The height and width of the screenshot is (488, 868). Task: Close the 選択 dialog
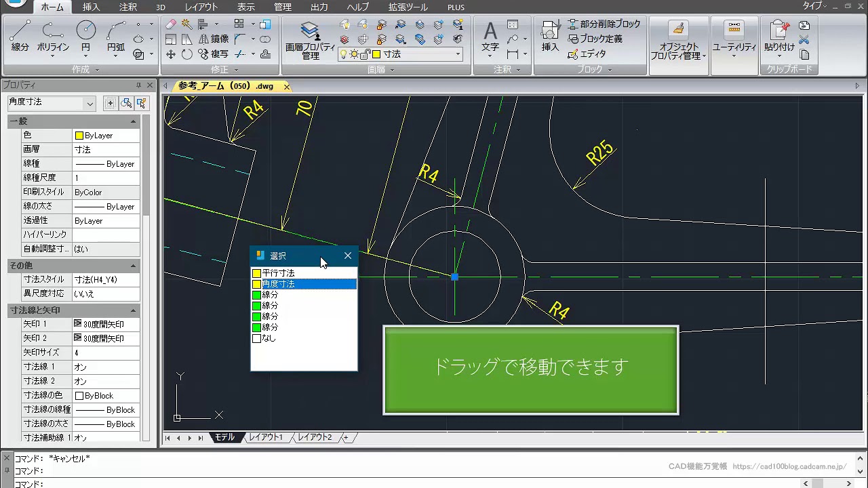tap(348, 256)
